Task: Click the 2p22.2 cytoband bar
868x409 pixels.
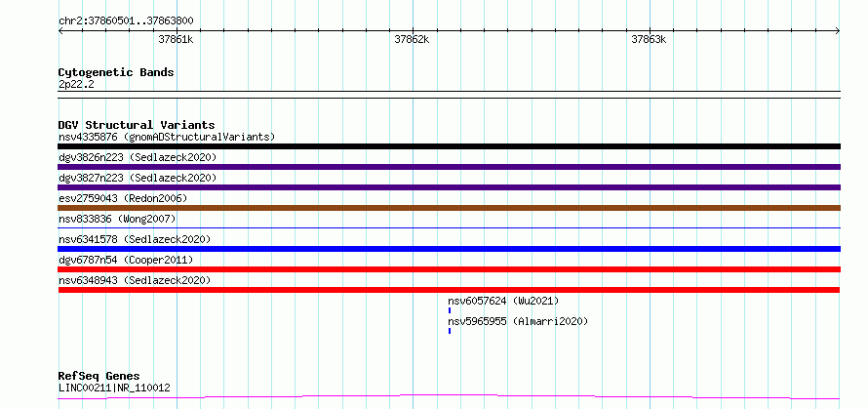Action: coord(449,95)
